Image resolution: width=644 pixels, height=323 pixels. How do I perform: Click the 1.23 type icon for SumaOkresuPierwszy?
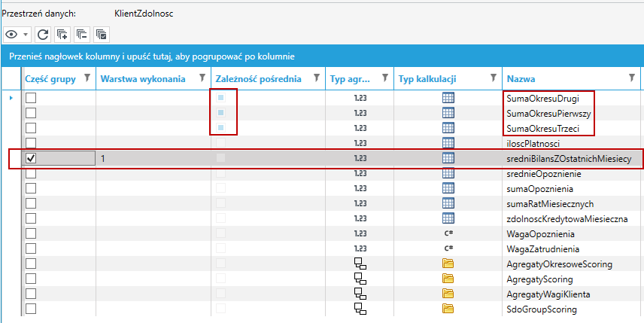coord(360,113)
